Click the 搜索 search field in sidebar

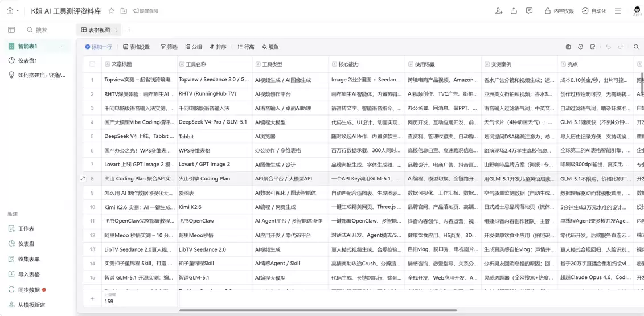click(x=37, y=30)
